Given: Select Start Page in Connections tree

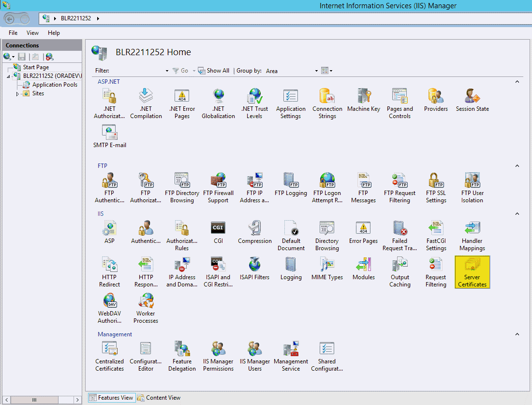Looking at the screenshot, I should click(x=36, y=67).
